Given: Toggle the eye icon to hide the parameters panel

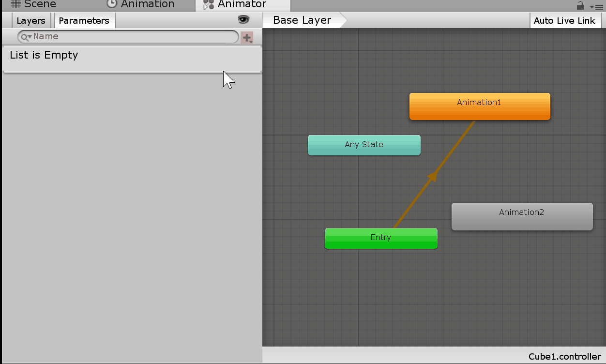Looking at the screenshot, I should 243,19.
